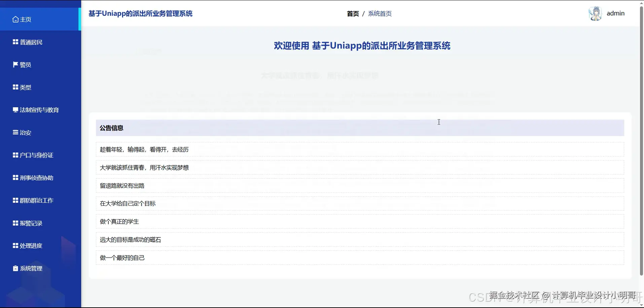Click the system title in the header
Viewport: 644px width, 308px height.
point(140,13)
